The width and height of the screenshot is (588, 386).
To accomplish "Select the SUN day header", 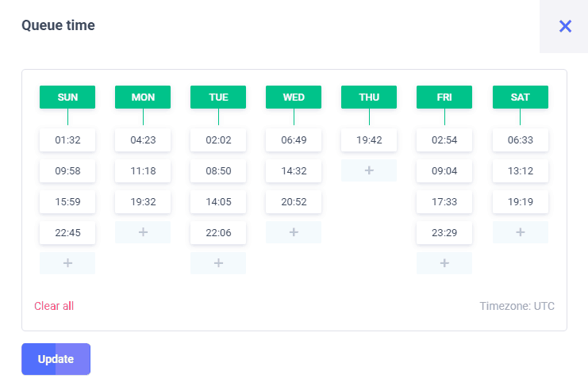I will coord(67,97).
